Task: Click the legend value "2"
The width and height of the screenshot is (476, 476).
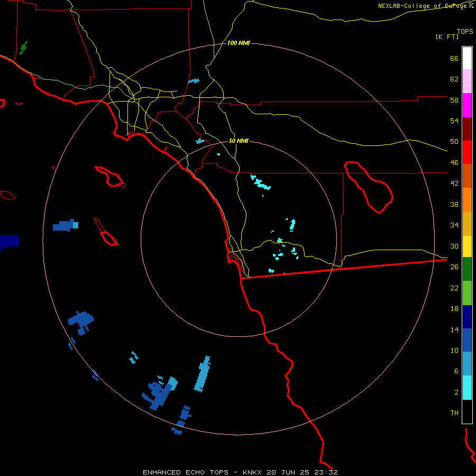Action: tap(456, 392)
